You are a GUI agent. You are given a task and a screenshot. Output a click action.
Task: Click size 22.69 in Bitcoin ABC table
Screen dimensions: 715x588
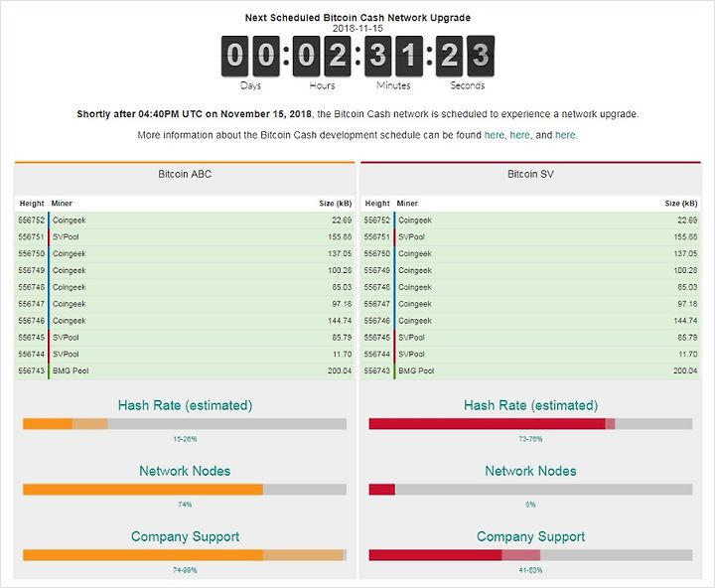[342, 220]
